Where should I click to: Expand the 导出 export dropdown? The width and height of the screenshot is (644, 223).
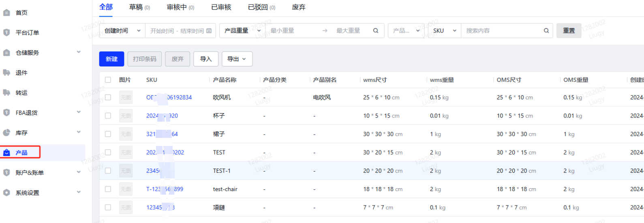tap(237, 59)
